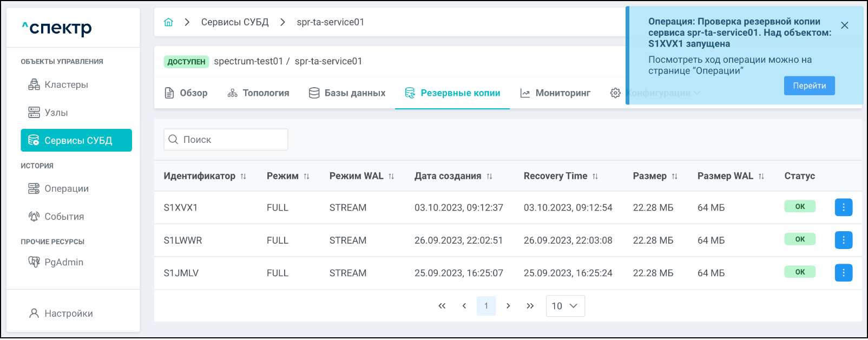Go to the next page arrow
The width and height of the screenshot is (868, 340).
pyautogui.click(x=508, y=306)
